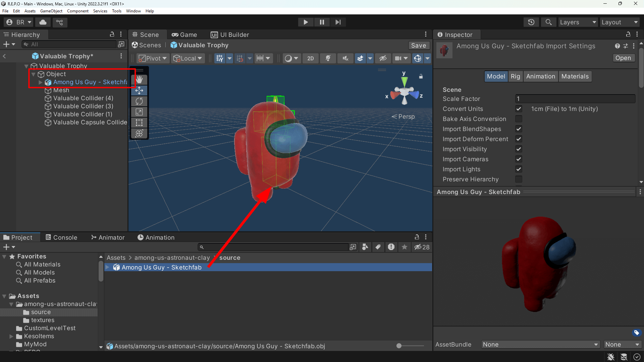This screenshot has width=644, height=362.
Task: Open the editor search window
Action: 548,22
